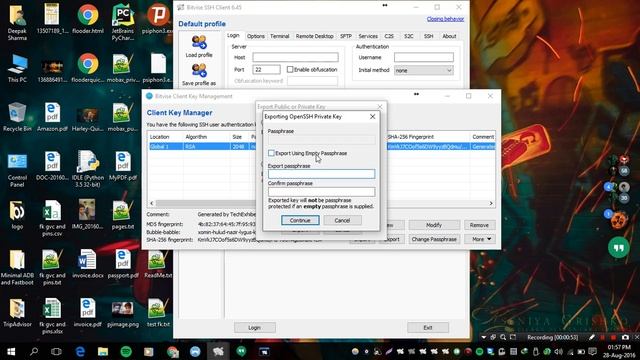Image resolution: width=640 pixels, height=360 pixels.
Task: Click the Modify button in Client Key Manager
Action: pos(434,225)
